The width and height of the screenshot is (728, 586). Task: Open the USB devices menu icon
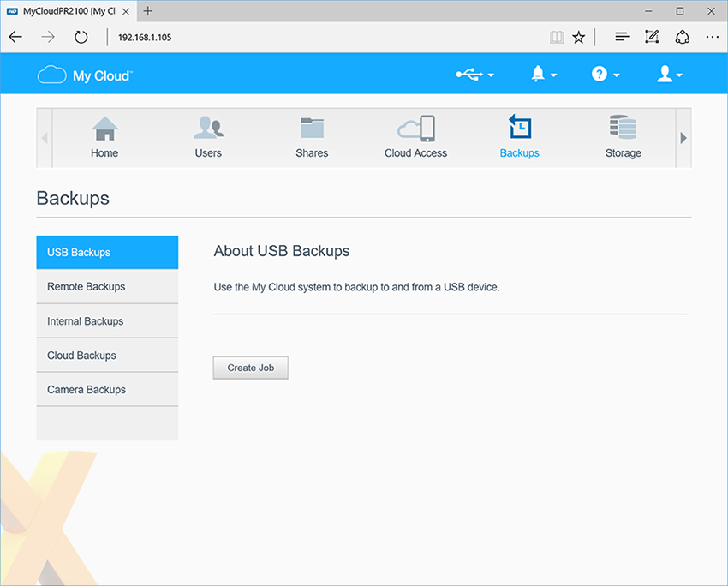469,75
